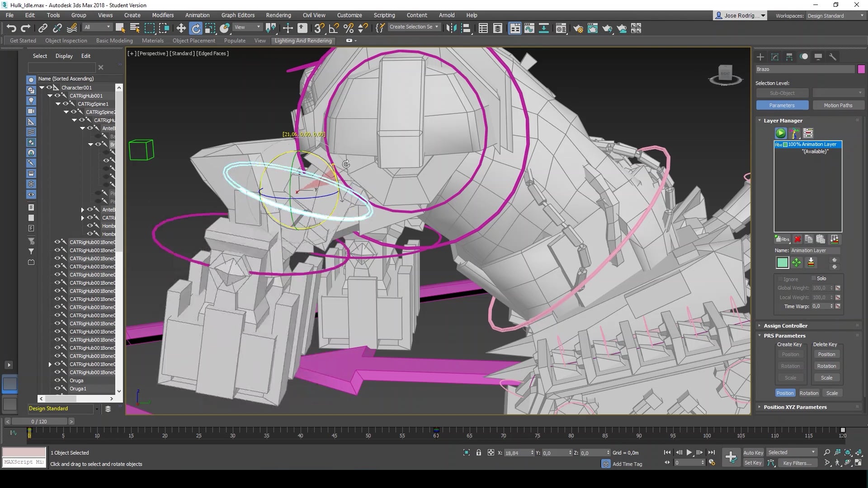The height and width of the screenshot is (488, 868).
Task: Open the File menu
Action: tap(9, 15)
